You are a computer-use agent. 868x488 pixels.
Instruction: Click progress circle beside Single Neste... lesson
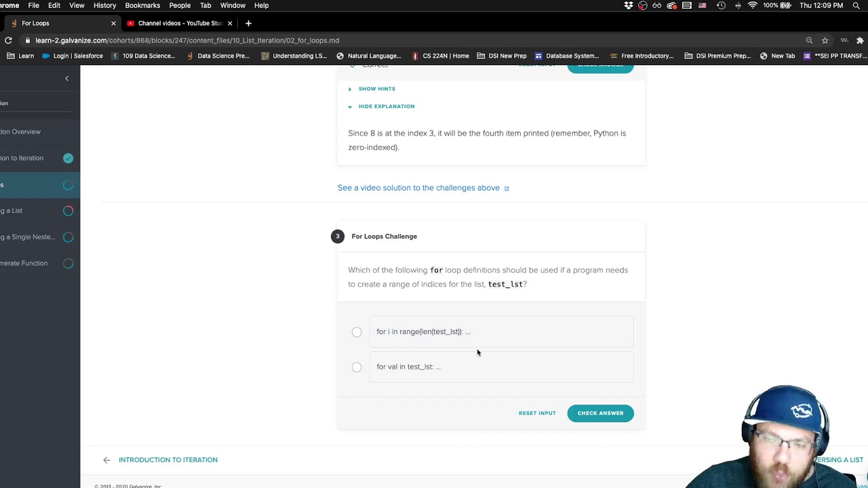68,237
